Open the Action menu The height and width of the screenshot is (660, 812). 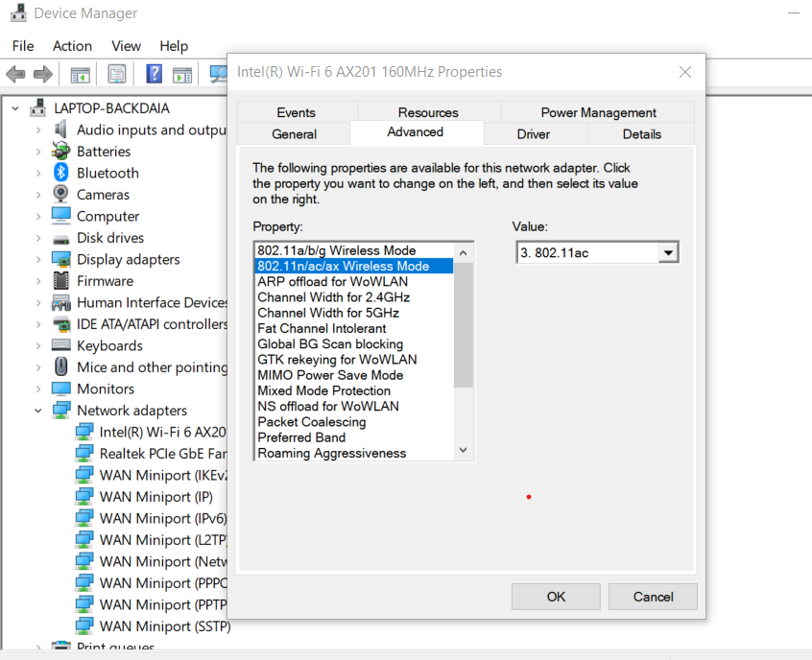(72, 46)
